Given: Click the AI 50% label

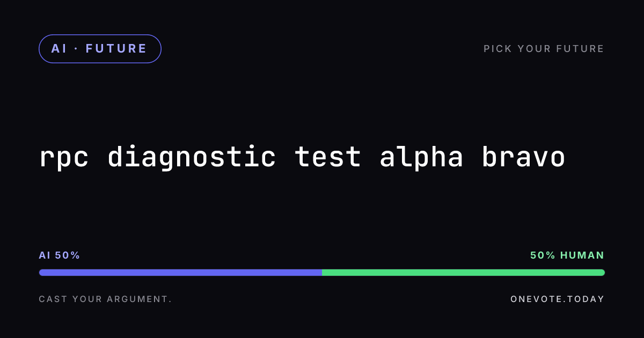Looking at the screenshot, I should 60,255.
